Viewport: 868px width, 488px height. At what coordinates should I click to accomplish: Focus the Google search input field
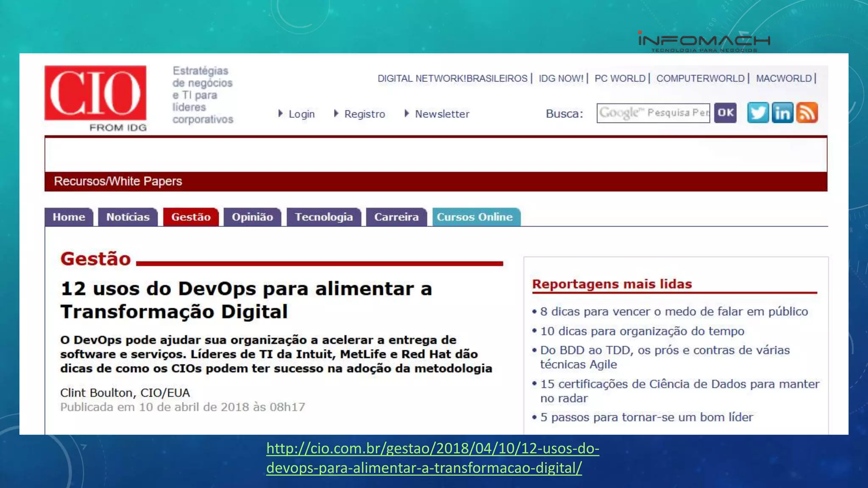click(653, 113)
